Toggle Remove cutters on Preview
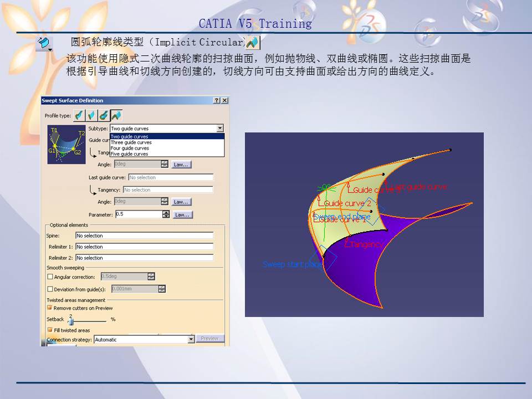Image resolution: width=532 pixels, height=399 pixels. [x=49, y=308]
